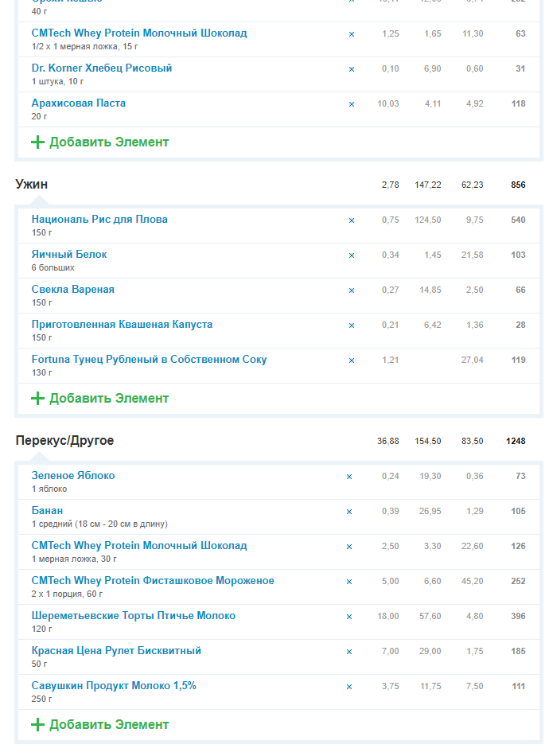Remove Свекла Вареная from dinner
This screenshot has width=549, height=756.
point(352,290)
